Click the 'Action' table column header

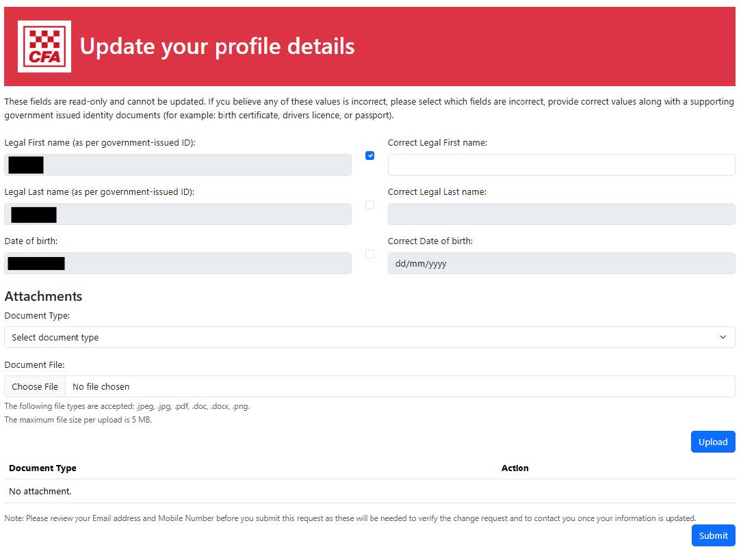(x=515, y=468)
